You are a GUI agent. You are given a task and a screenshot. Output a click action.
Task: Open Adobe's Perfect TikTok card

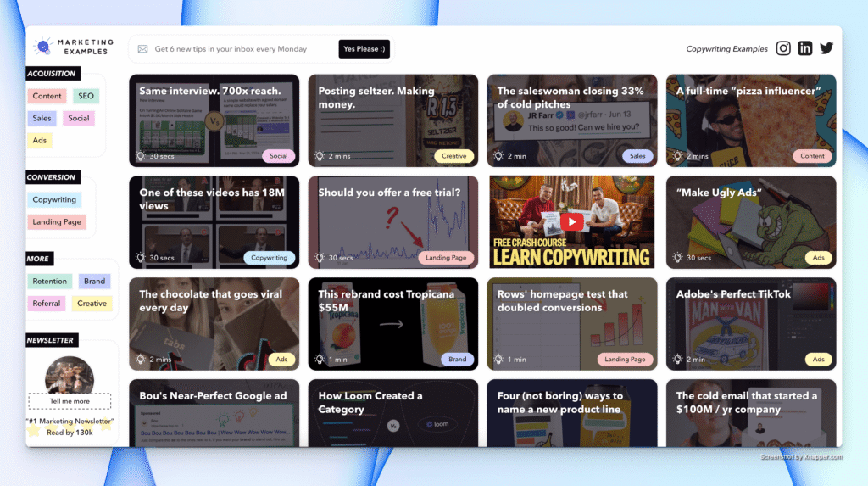tap(751, 324)
